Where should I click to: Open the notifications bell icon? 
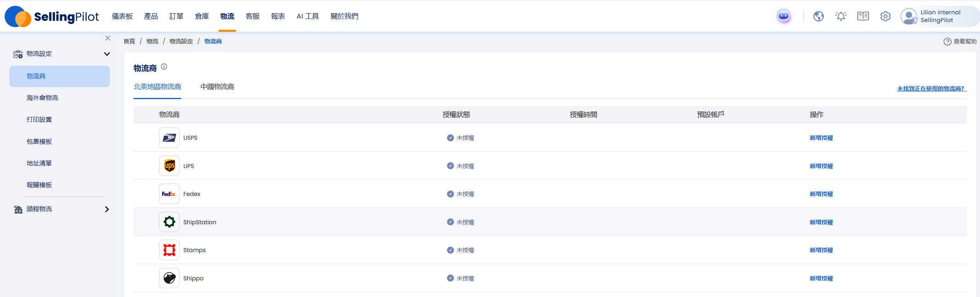click(x=841, y=16)
